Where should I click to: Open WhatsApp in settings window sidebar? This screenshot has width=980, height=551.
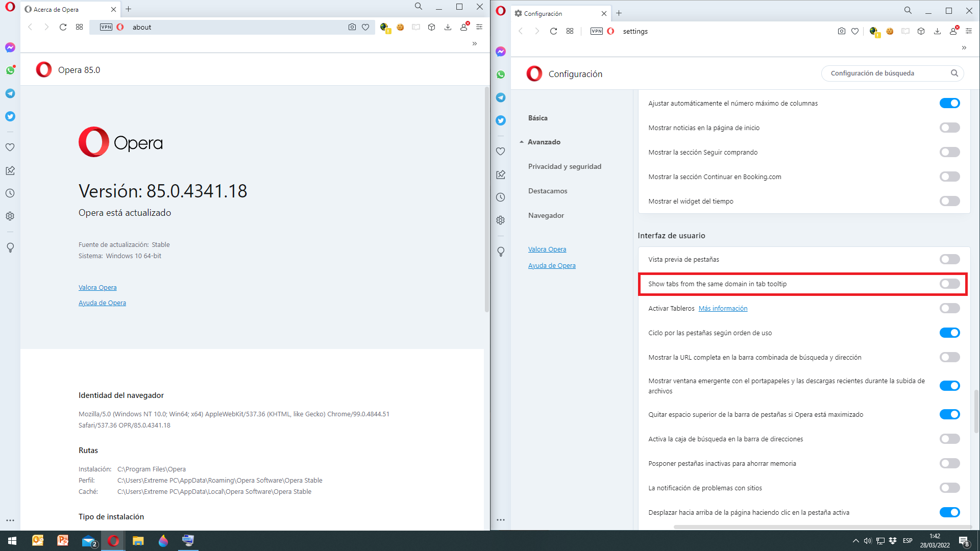click(x=501, y=74)
